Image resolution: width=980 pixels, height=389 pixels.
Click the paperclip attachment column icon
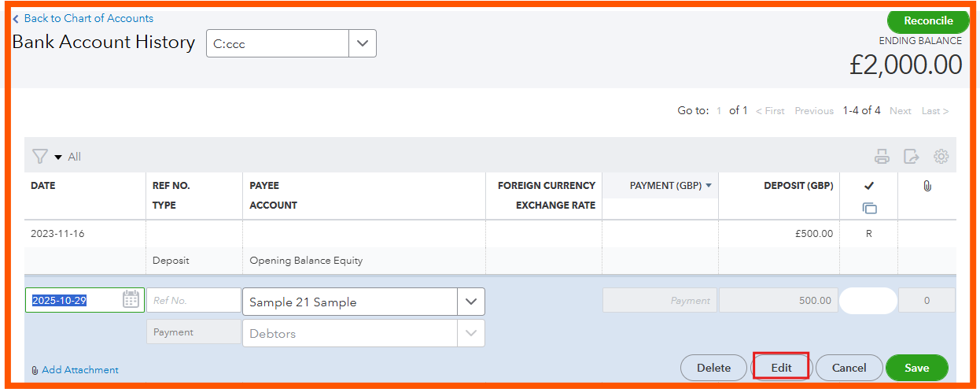tap(927, 186)
